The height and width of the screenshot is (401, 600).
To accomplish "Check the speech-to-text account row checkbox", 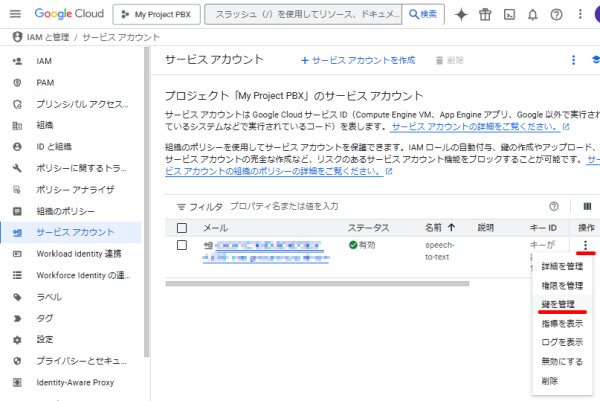I will pyautogui.click(x=182, y=245).
